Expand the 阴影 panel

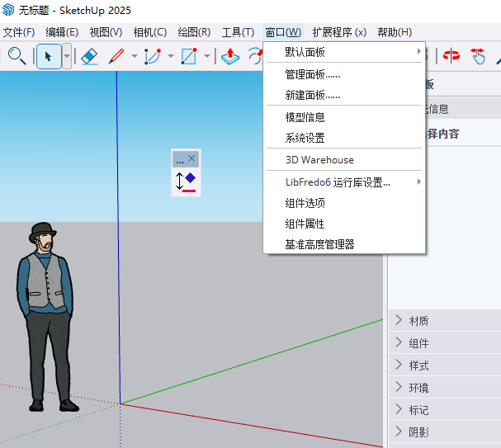tap(445, 432)
